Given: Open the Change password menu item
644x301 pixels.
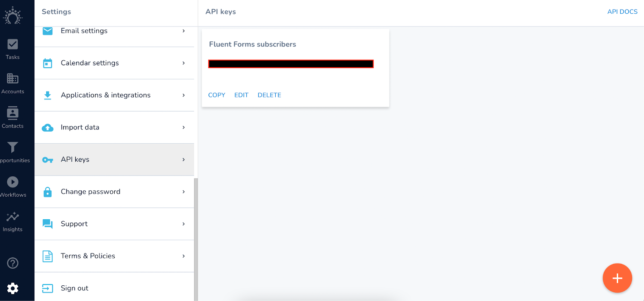Looking at the screenshot, I should tap(114, 192).
